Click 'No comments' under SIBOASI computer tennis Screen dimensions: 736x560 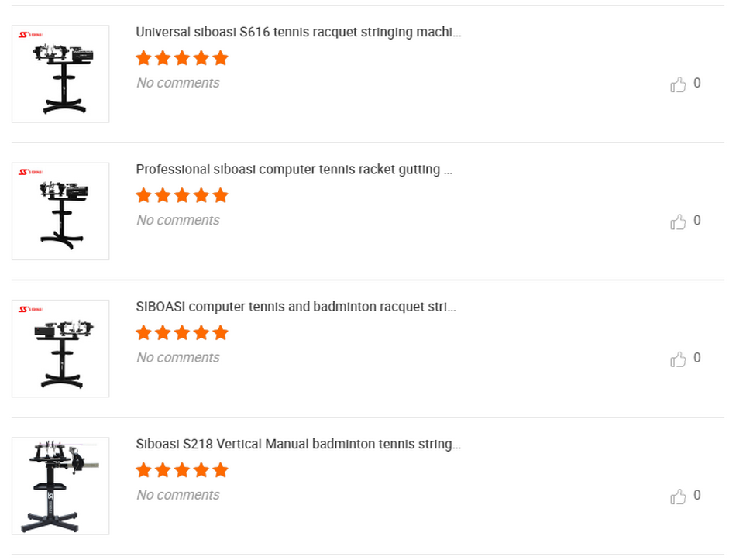coord(178,358)
